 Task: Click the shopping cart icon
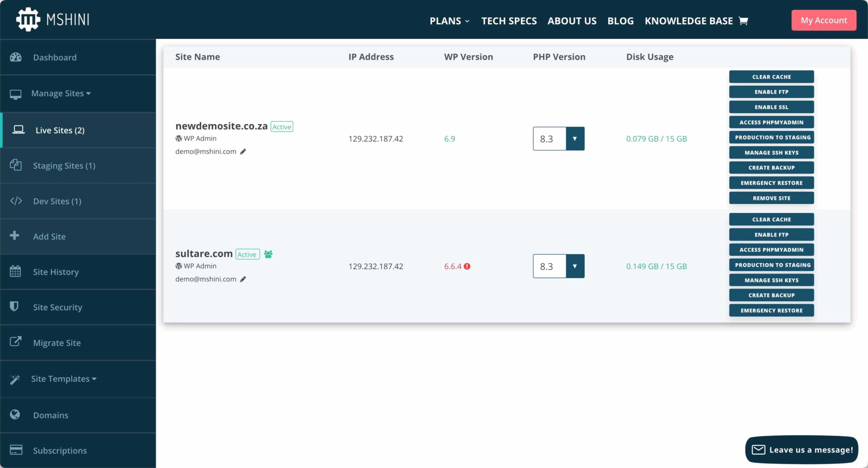click(743, 21)
